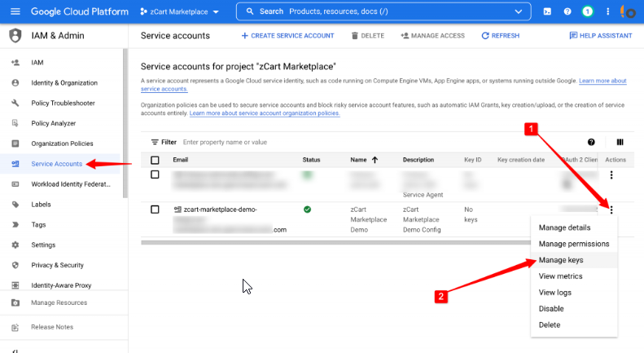Open the Cloud Shell terminal icon
Screen dimensions: 644x353
point(547,12)
